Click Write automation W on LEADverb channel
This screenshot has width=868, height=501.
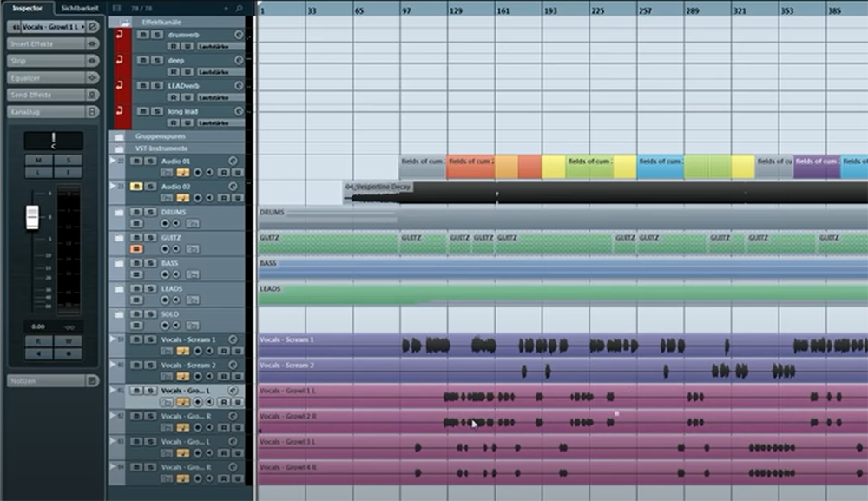click(187, 97)
